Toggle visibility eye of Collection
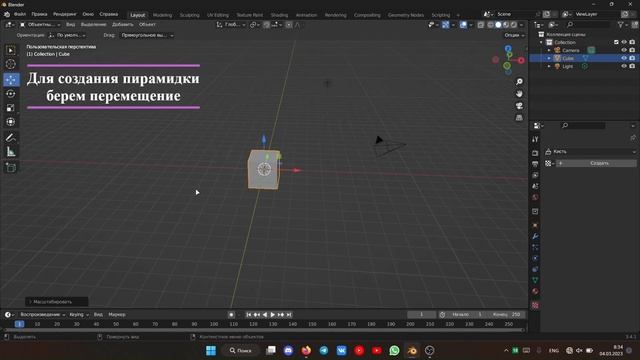 point(624,42)
